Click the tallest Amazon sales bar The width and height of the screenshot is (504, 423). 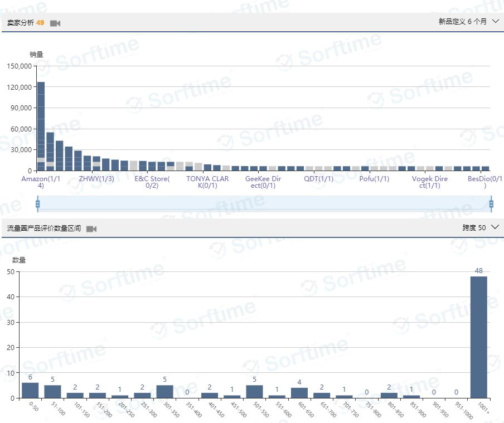coord(41,125)
